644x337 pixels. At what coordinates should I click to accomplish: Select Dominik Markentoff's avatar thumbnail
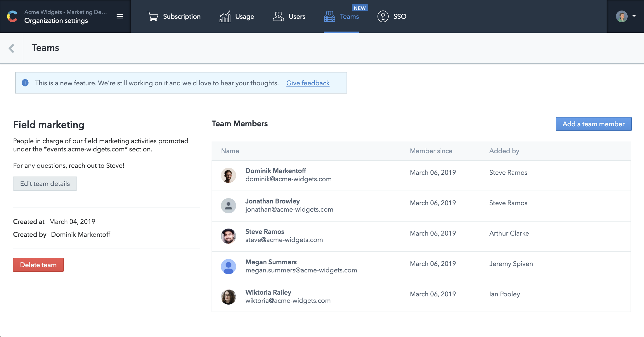coord(228,175)
